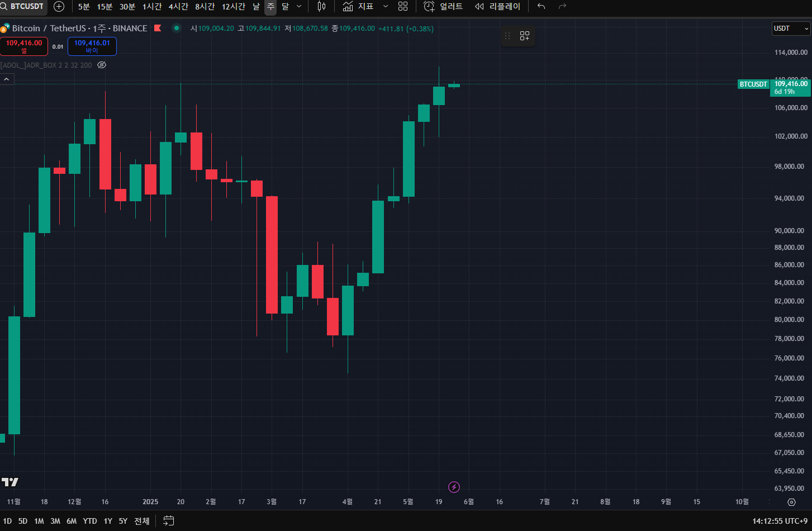Switch to the 1시간 interval
The image size is (812, 531).
click(x=152, y=7)
